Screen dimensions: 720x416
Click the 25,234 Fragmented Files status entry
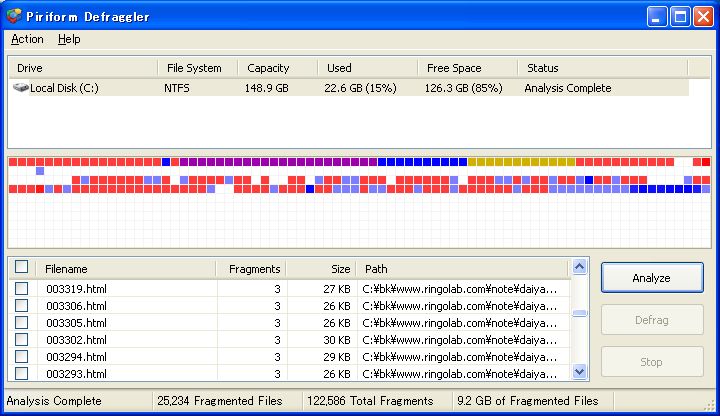pos(219,401)
